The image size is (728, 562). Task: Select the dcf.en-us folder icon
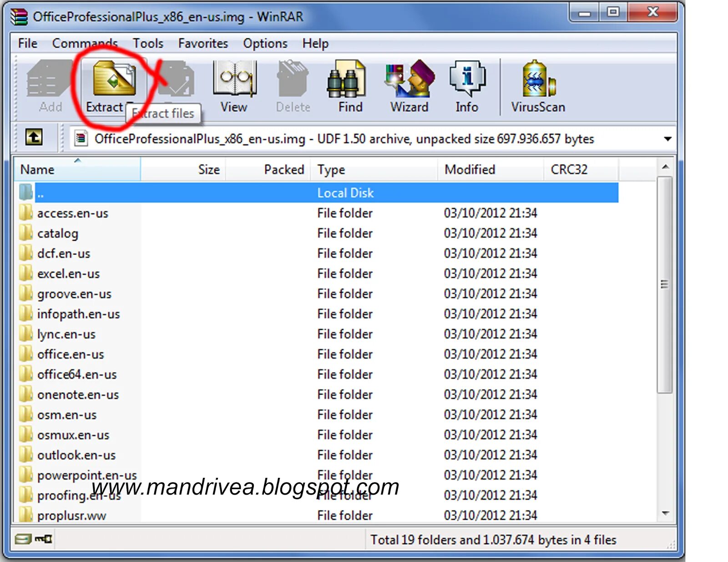(x=26, y=253)
